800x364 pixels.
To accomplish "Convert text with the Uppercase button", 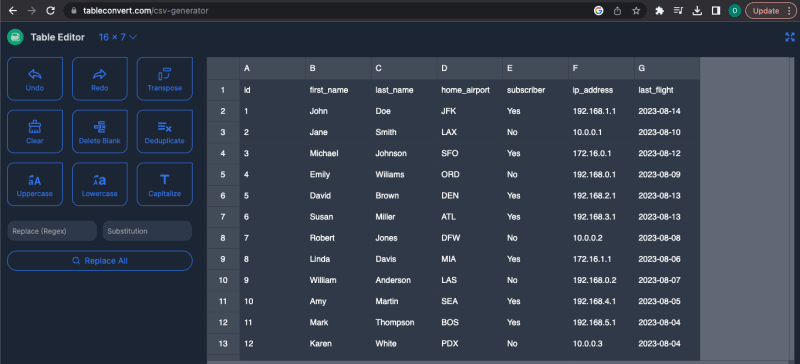I will click(x=35, y=184).
